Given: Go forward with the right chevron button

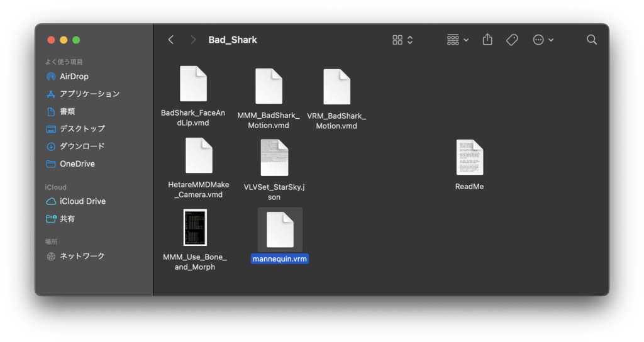Looking at the screenshot, I should click(x=193, y=40).
